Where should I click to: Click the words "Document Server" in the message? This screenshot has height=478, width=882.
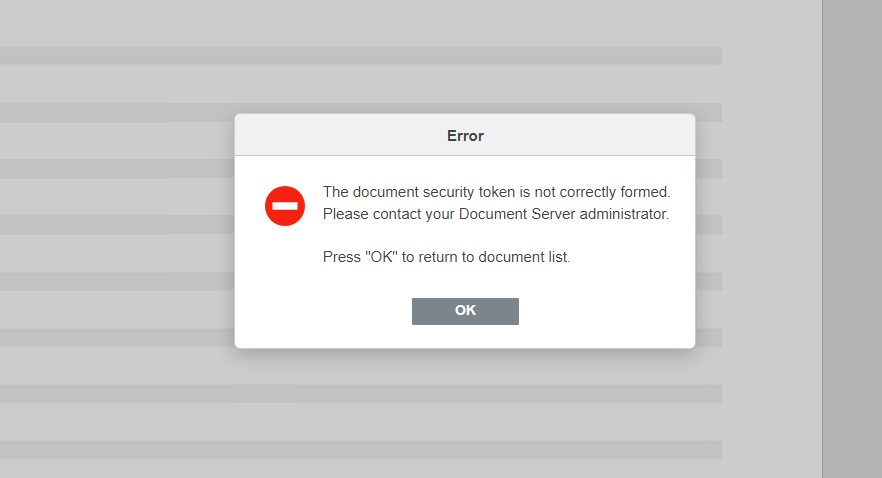(518, 214)
